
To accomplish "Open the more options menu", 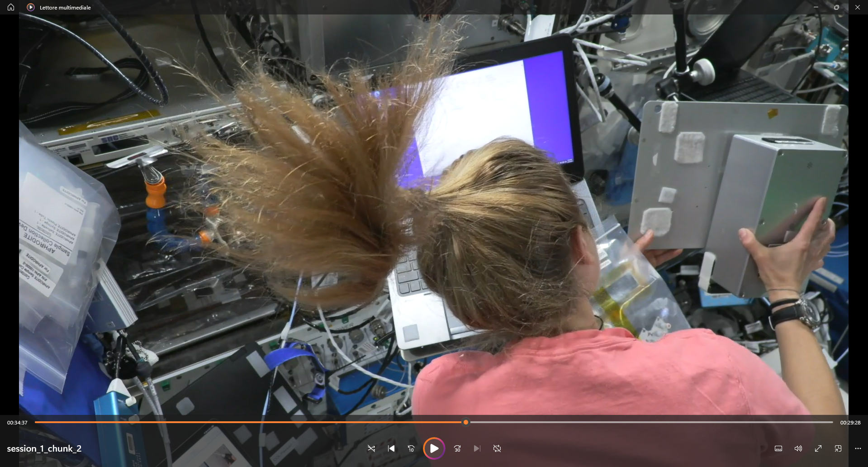I will coord(858,448).
